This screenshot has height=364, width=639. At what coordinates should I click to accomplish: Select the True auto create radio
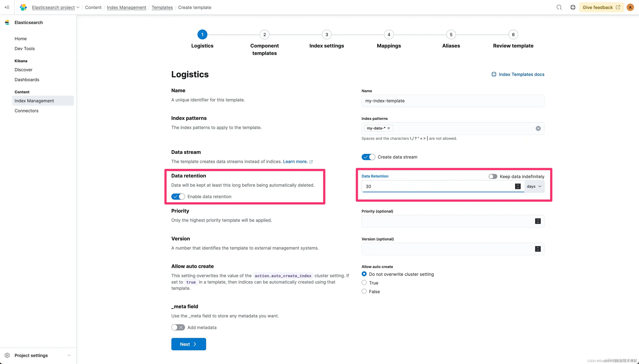tap(364, 283)
